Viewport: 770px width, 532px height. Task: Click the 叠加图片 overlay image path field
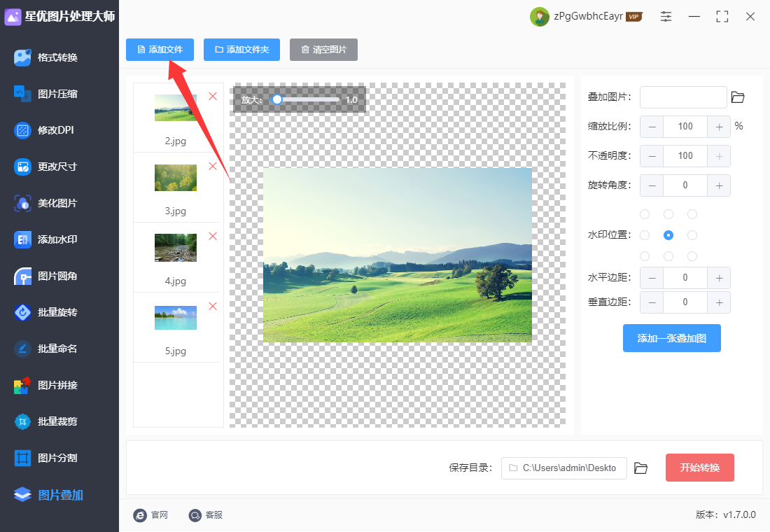(683, 97)
